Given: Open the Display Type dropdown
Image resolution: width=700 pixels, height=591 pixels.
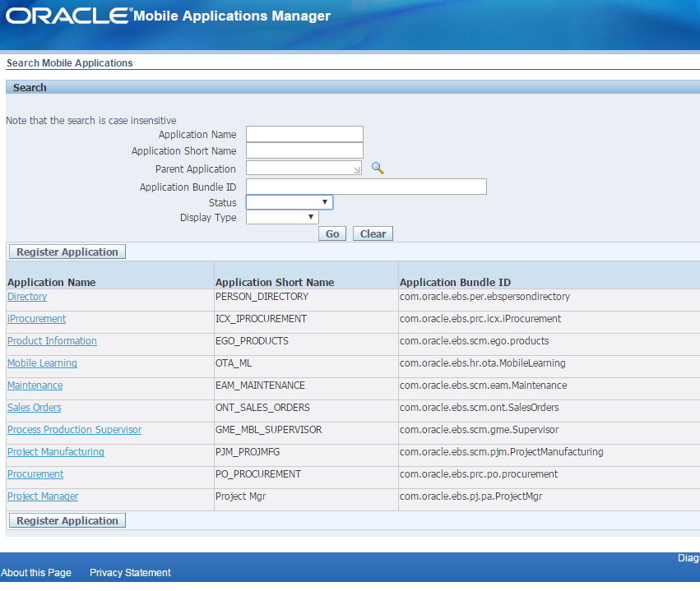Looking at the screenshot, I should click(282, 217).
